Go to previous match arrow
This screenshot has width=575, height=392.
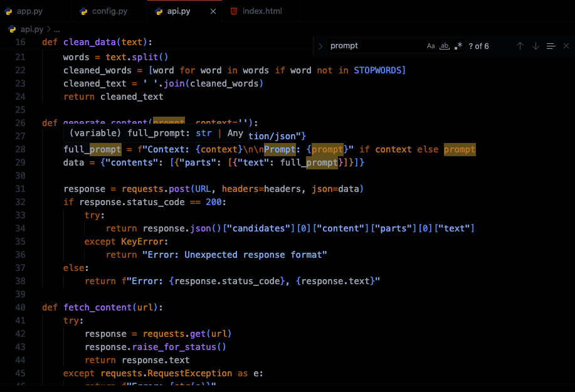point(520,46)
